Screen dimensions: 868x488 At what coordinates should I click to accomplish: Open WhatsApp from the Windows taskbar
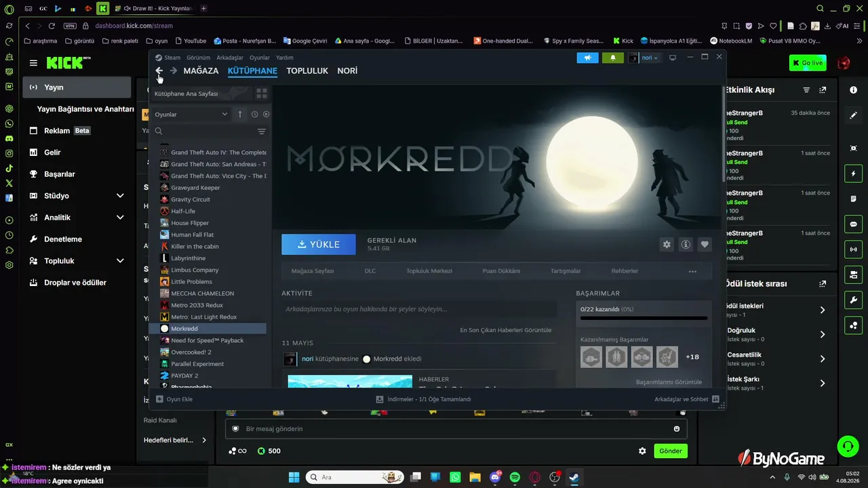455,477
